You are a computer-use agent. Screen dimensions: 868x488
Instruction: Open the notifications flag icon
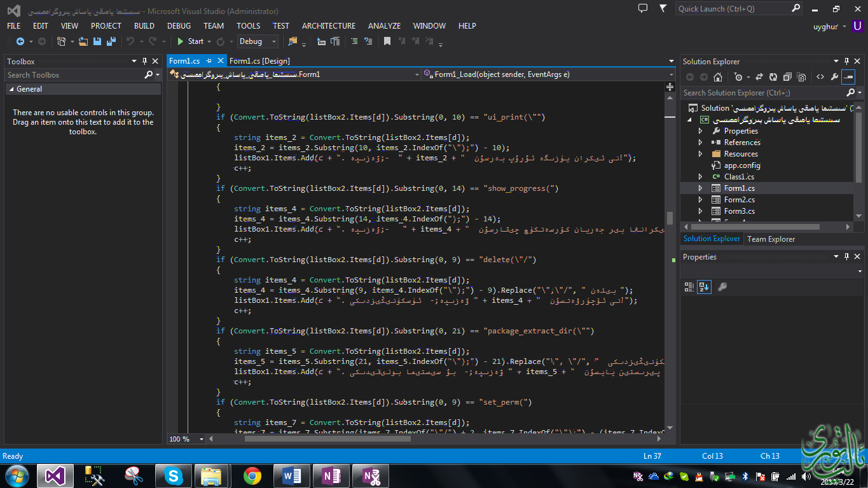(663, 8)
